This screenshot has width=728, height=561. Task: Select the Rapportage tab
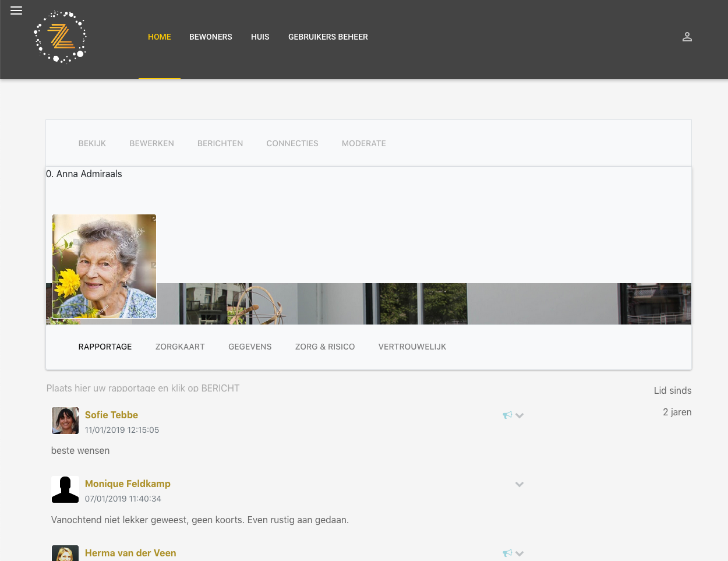tap(105, 347)
